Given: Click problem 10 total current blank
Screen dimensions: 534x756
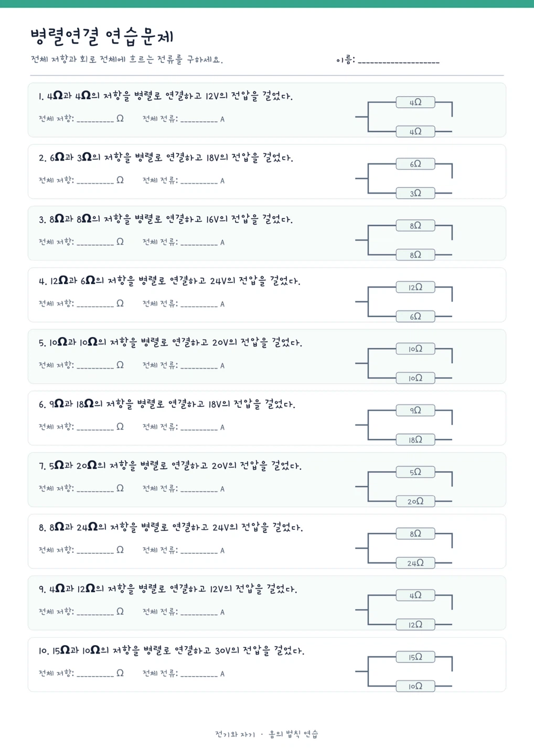Looking at the screenshot, I should pyautogui.click(x=199, y=674).
